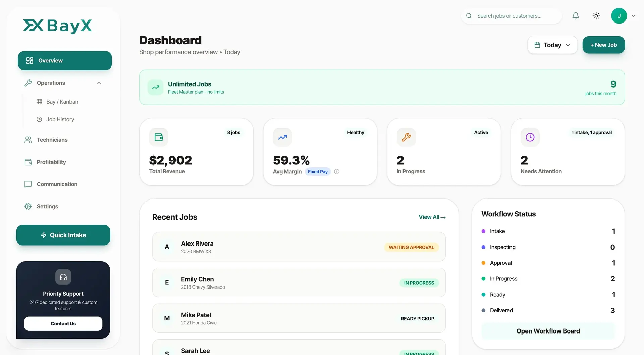
Task: Search jobs or customers field
Action: (512, 16)
